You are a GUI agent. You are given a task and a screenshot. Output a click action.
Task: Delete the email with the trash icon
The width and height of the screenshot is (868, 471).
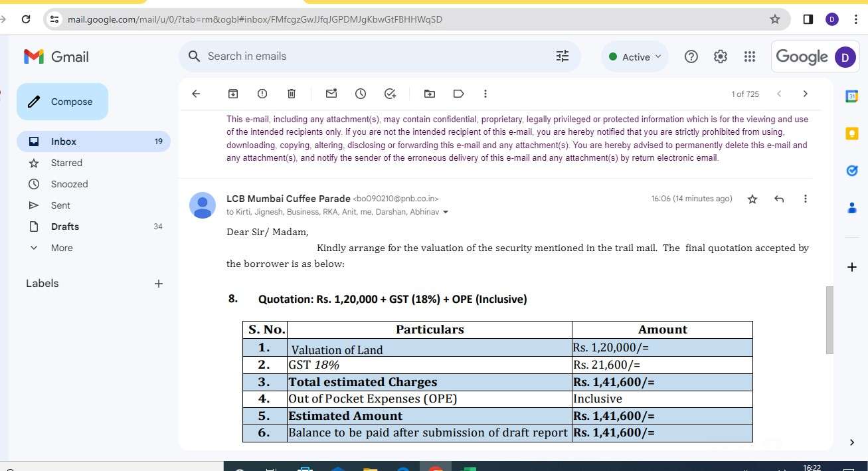point(292,94)
